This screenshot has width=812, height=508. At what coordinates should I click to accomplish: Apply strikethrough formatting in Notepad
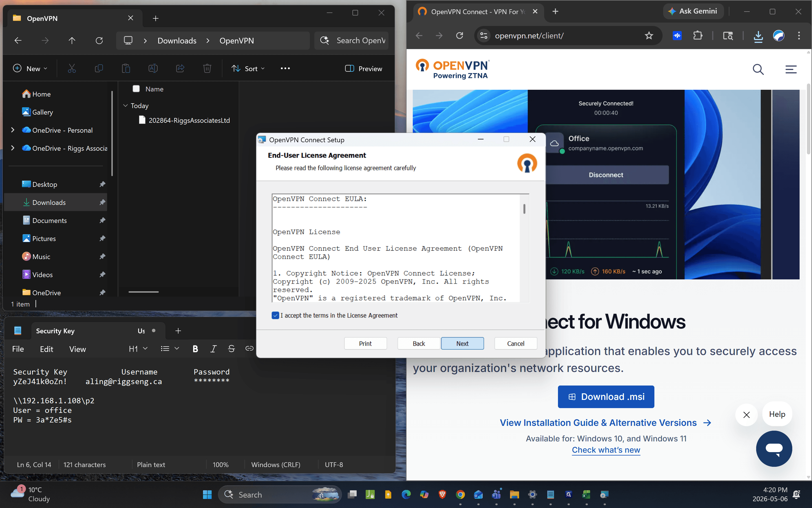pos(231,349)
